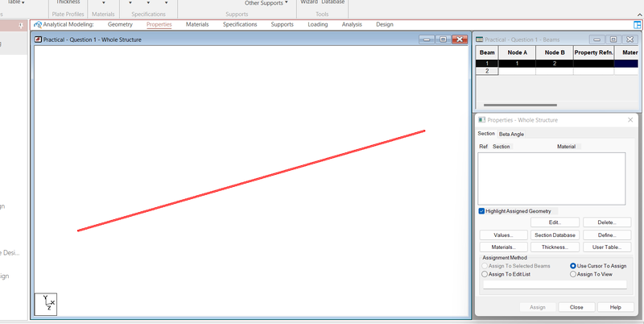Click the Define.. button
This screenshot has height=324, width=644.
pyautogui.click(x=607, y=235)
